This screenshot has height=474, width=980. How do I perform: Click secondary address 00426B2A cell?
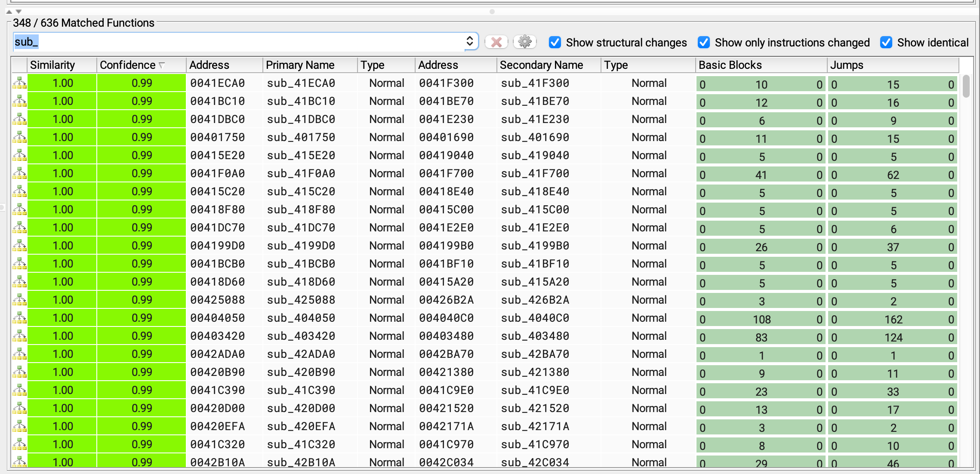click(456, 300)
